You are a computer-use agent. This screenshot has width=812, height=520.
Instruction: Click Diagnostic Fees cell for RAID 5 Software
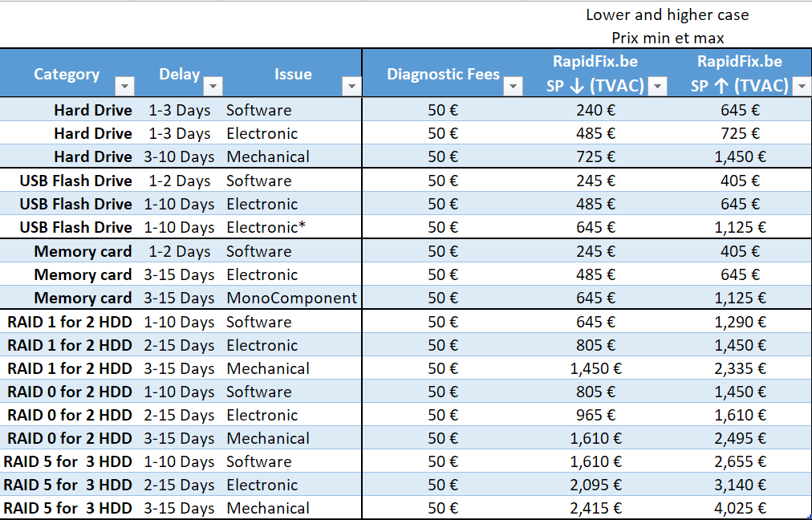[x=443, y=461]
